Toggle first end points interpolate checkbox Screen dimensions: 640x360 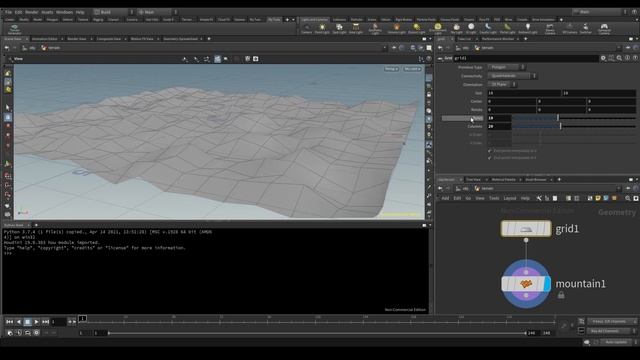(490, 151)
